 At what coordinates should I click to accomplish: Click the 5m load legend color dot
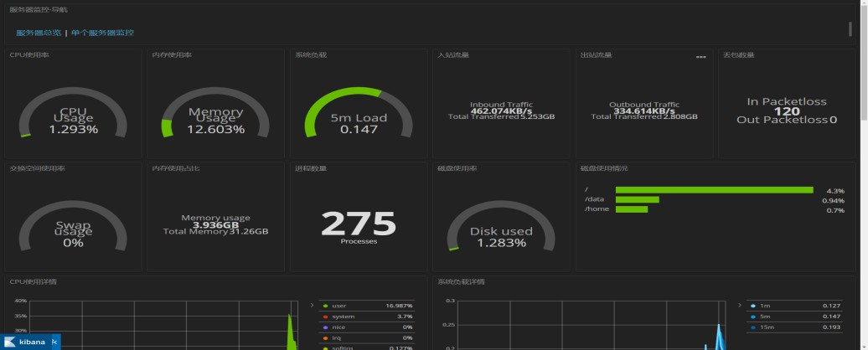click(753, 317)
